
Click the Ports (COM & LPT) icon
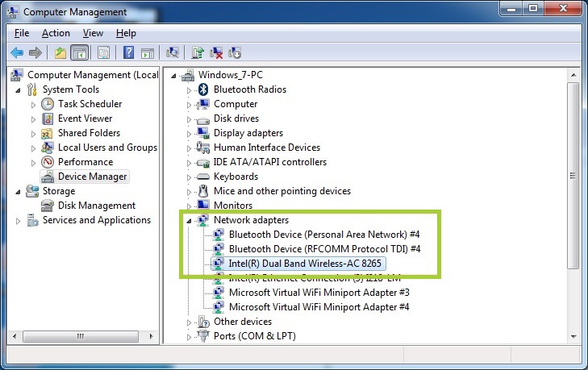pos(203,335)
